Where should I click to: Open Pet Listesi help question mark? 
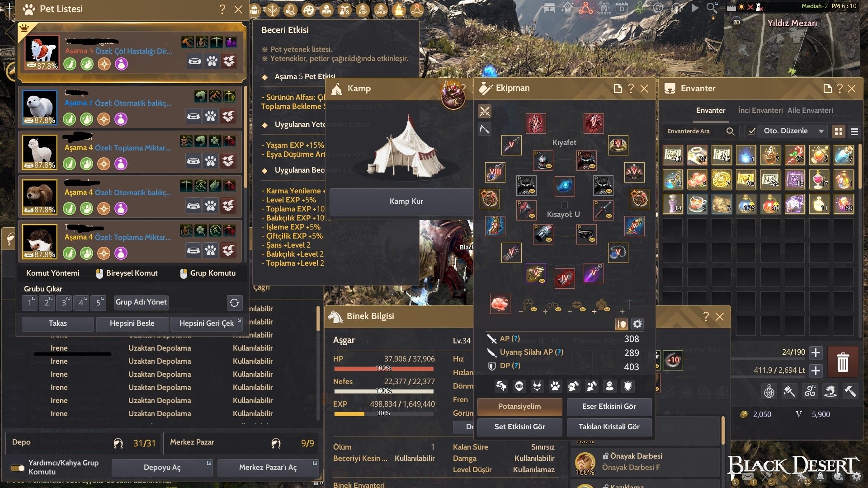(x=222, y=9)
